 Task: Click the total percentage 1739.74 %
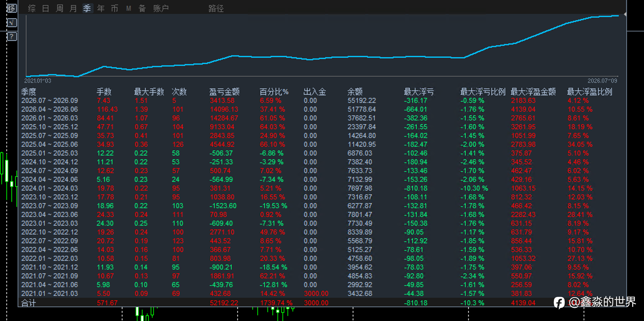[x=276, y=303]
